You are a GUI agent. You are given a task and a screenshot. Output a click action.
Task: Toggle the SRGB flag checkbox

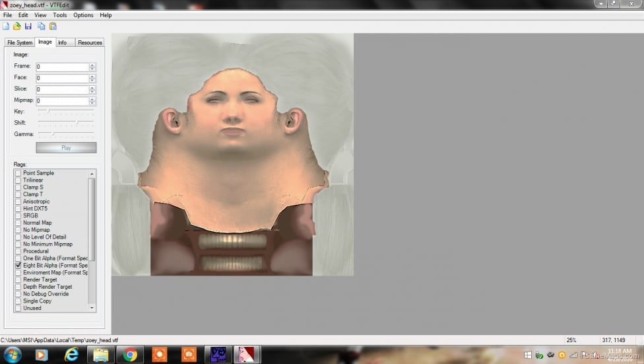click(x=18, y=216)
